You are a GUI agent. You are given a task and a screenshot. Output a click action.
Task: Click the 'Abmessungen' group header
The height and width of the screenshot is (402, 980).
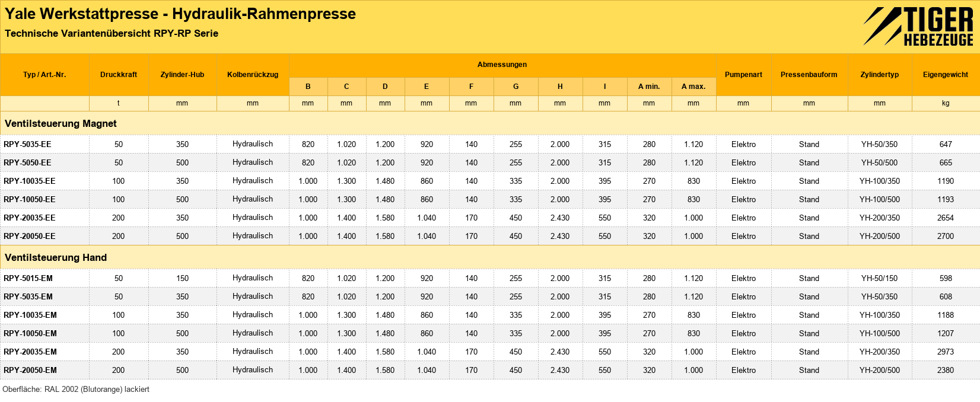[502, 65]
